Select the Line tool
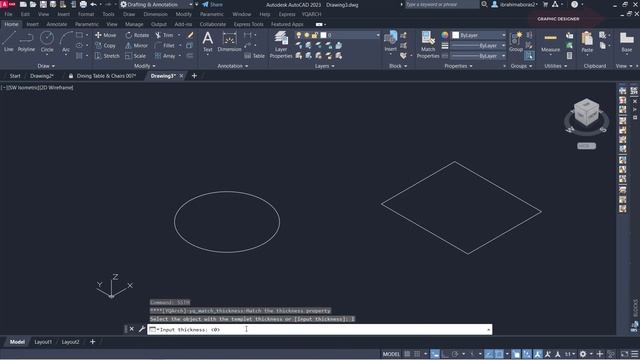The width and height of the screenshot is (640, 360). coord(9,42)
